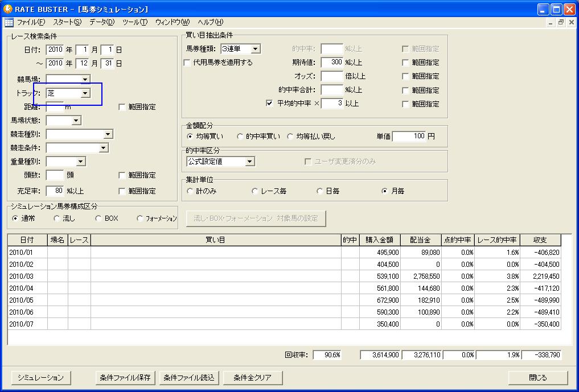
Task: Enable 範囲指定 checkbox for 平均的中率
Action: tap(405, 104)
